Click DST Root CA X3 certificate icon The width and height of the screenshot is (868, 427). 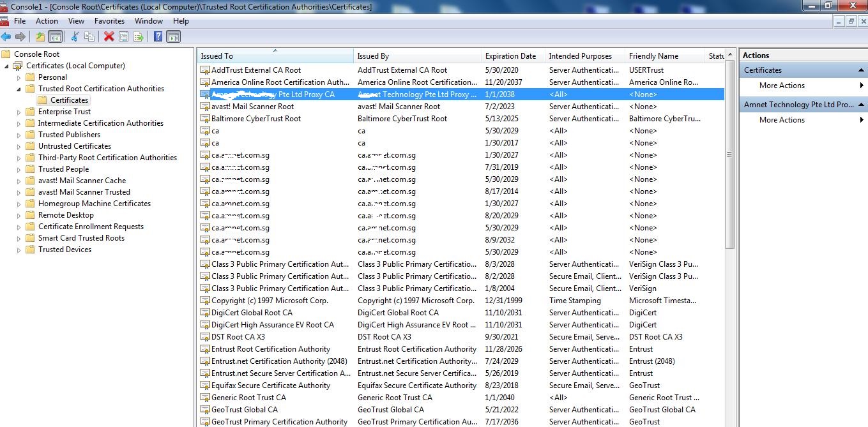point(204,337)
